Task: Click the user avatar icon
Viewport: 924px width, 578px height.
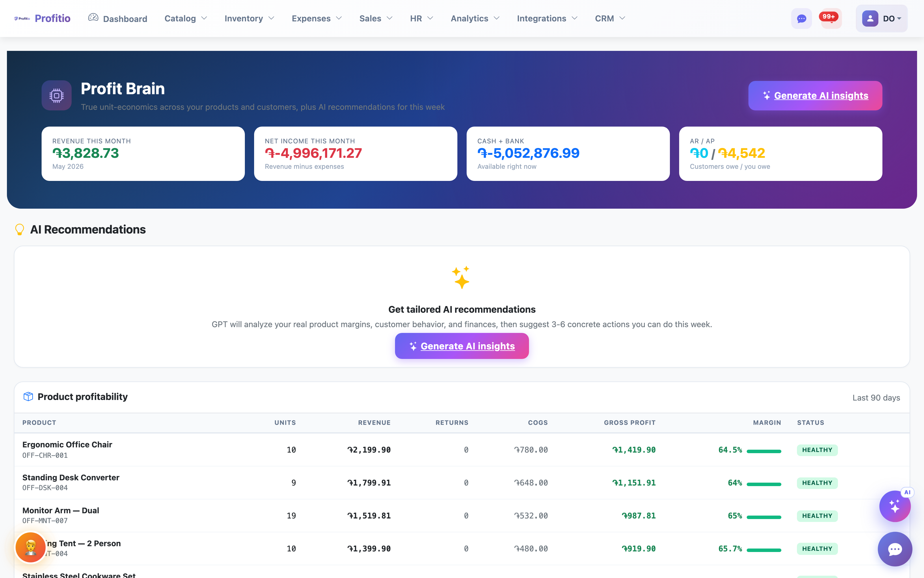Action: tap(870, 18)
